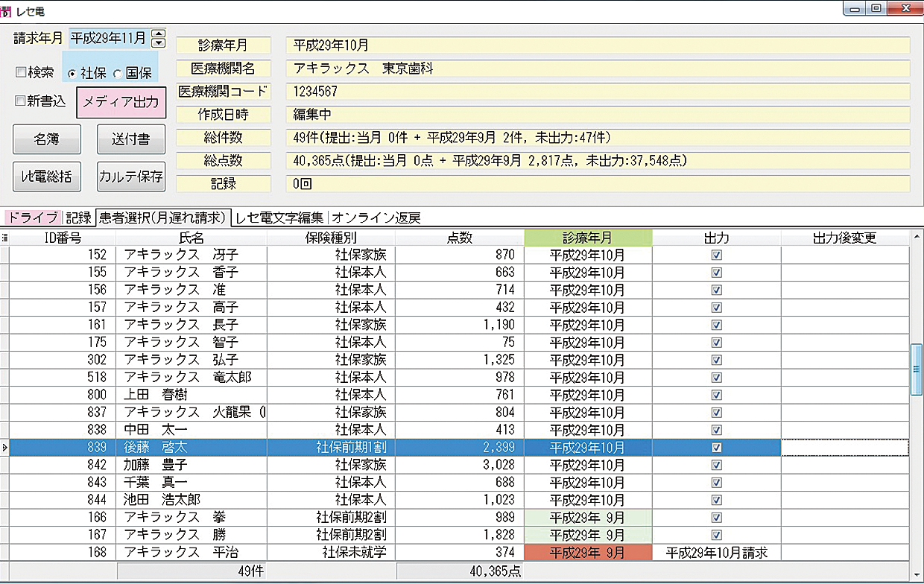Choose the 社保 radio option
The image size is (924, 584).
(72, 73)
